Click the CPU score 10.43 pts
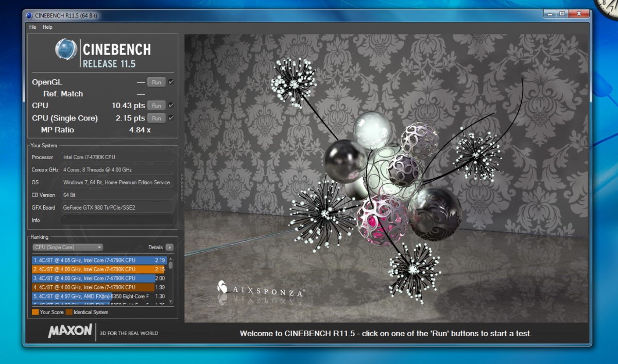The height and width of the screenshot is (364, 618). click(128, 106)
